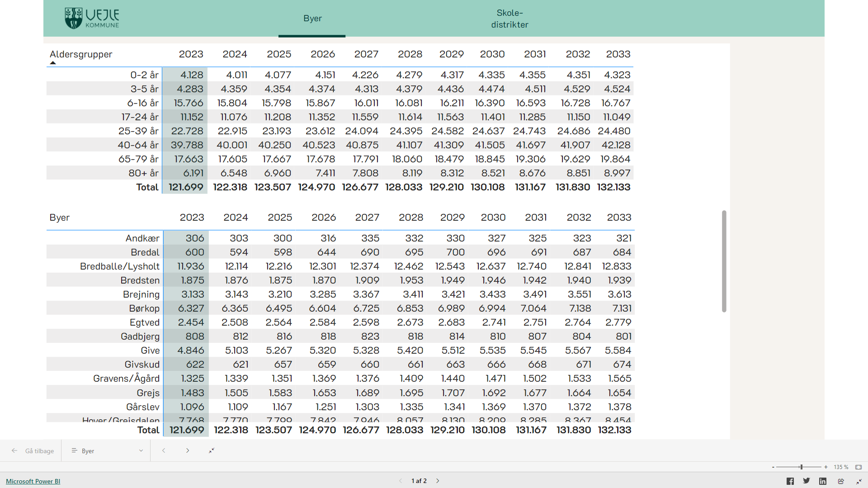
Task: Open the Byer page dropdown
Action: coord(107,451)
